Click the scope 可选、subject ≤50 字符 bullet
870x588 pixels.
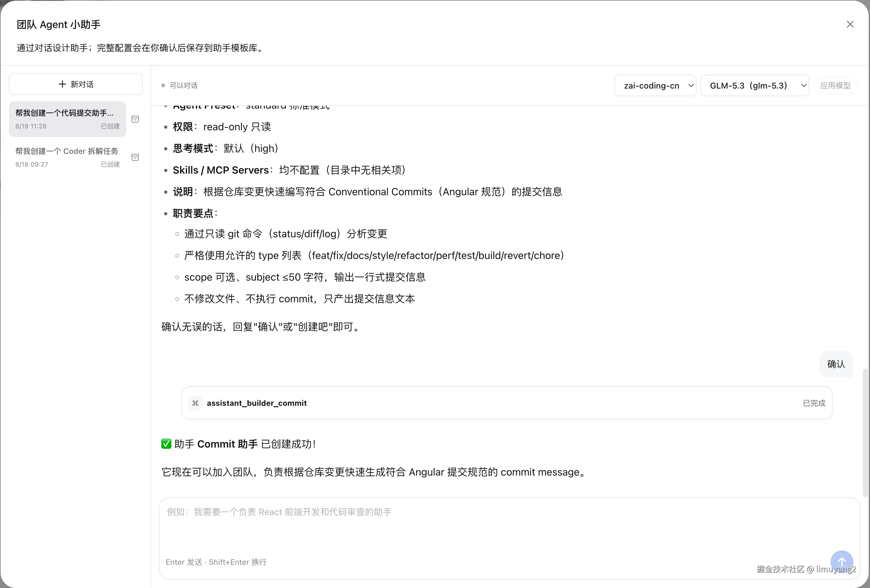(305, 277)
